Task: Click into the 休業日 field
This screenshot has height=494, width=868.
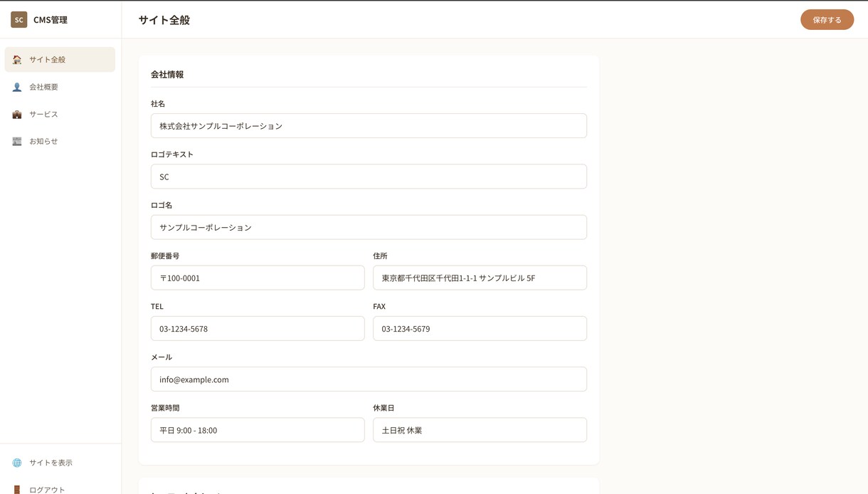Action: 480,430
